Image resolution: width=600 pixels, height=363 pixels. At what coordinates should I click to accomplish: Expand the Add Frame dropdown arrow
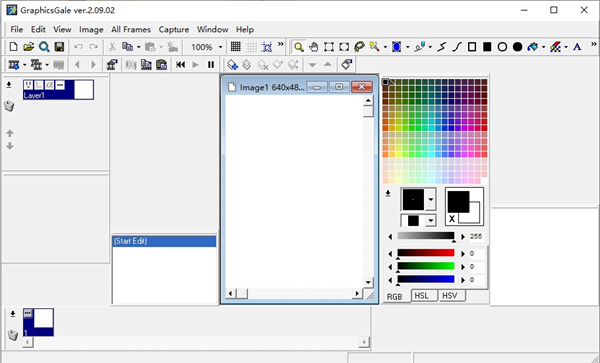(24, 65)
